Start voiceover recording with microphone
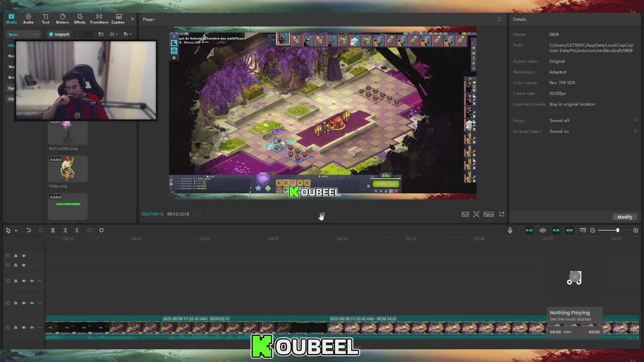The height and width of the screenshot is (362, 644). [x=510, y=230]
